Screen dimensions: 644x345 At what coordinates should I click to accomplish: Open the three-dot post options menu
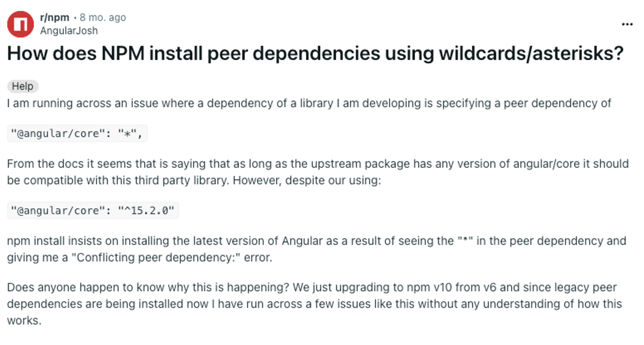(x=627, y=24)
